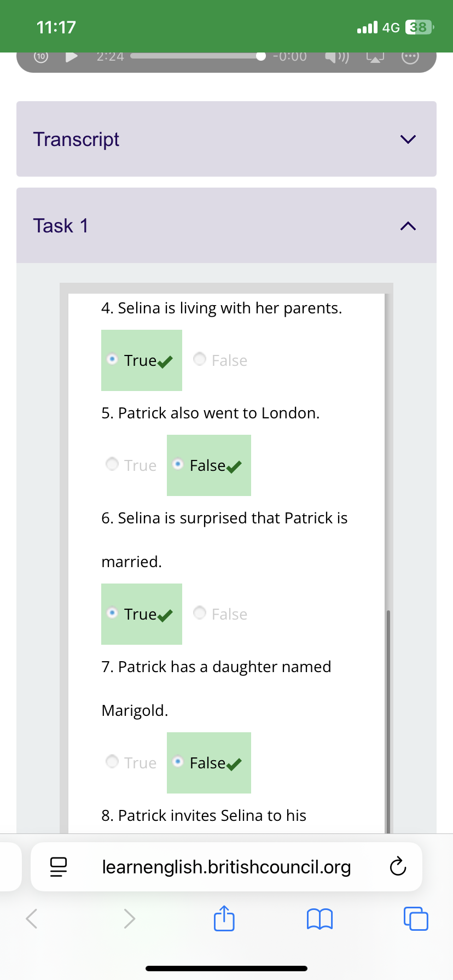Choose False for question 6 about marriage
Viewport: 453px width, 980px height.
click(200, 613)
